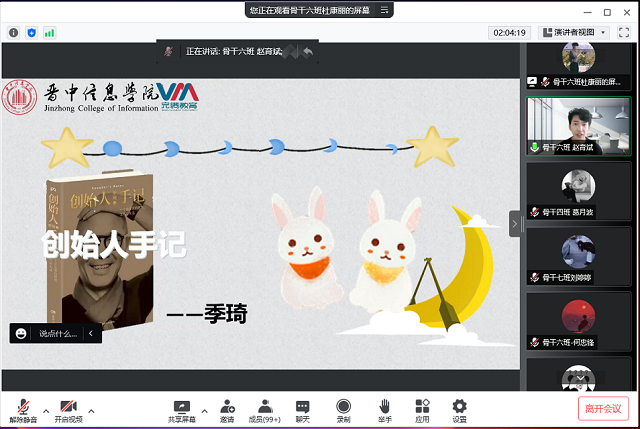
Task: Turn on camera with 开启视频
Action: [69, 411]
